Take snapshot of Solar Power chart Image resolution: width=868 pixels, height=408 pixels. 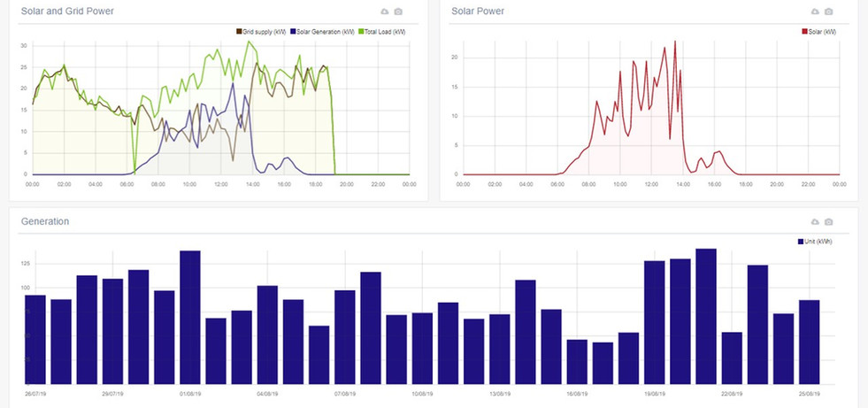828,12
